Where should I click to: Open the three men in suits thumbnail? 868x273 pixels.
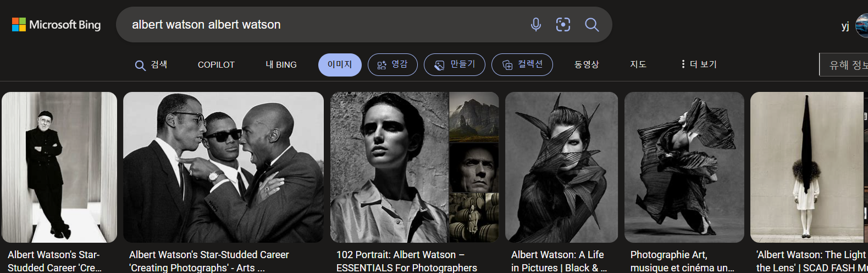[x=223, y=167]
